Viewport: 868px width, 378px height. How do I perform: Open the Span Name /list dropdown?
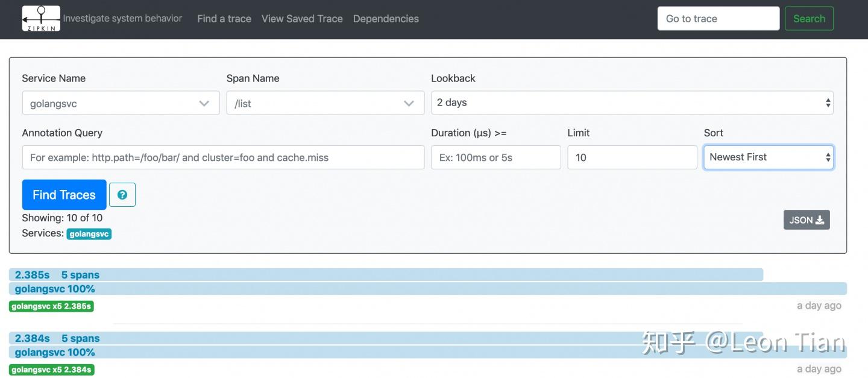point(325,103)
